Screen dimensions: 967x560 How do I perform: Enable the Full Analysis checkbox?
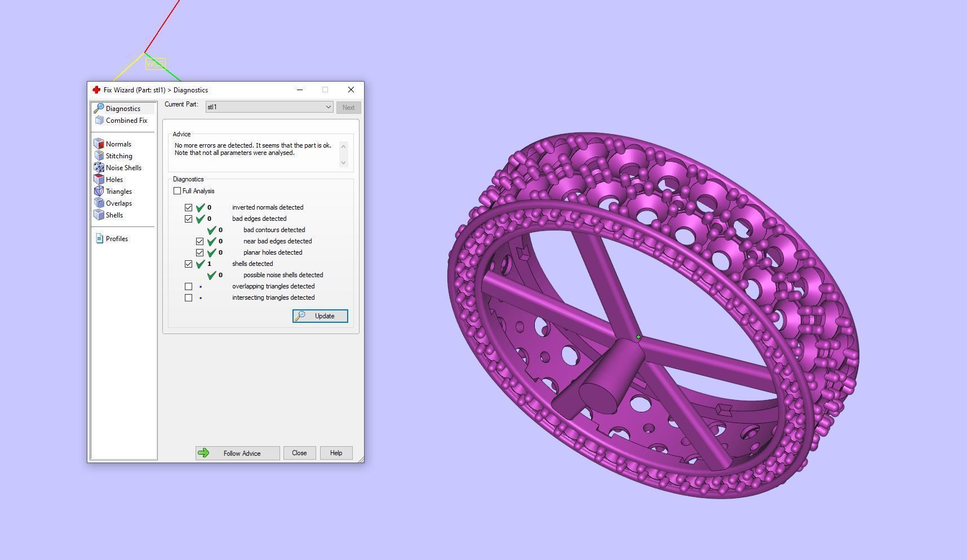[x=178, y=191]
